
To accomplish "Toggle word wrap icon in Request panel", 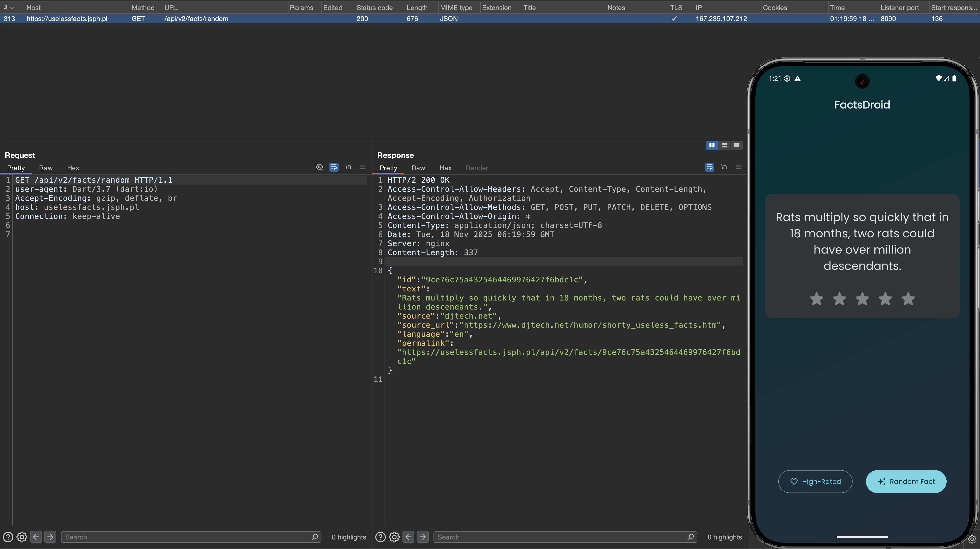I will [334, 167].
